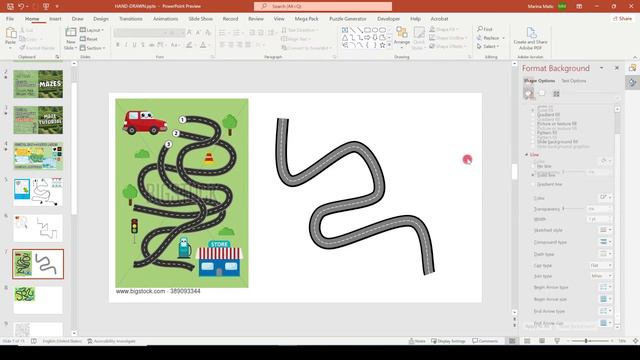The image size is (640, 360).
Task: Open Ribbon Display Options
Action: pyautogui.click(x=579, y=7)
